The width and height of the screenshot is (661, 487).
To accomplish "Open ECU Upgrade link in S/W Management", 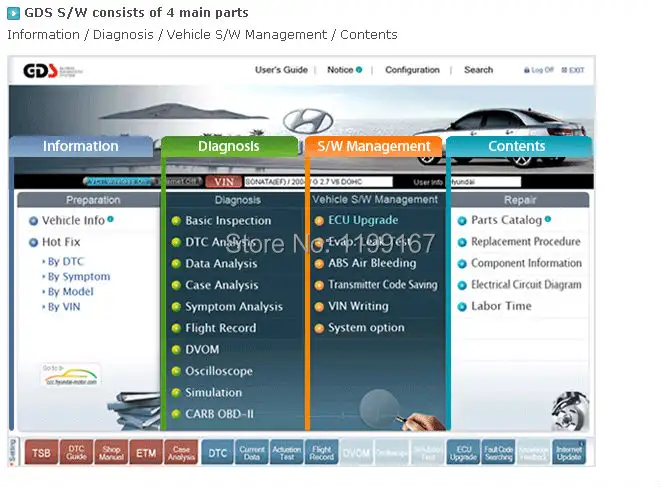I will pyautogui.click(x=363, y=220).
